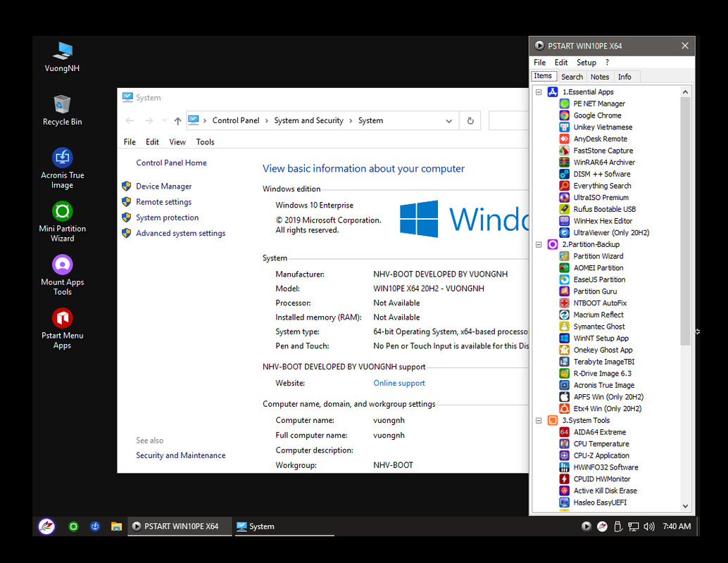Open Mini Partition Wizard desktop icon
Screen dimensions: 728x563
(x=62, y=222)
